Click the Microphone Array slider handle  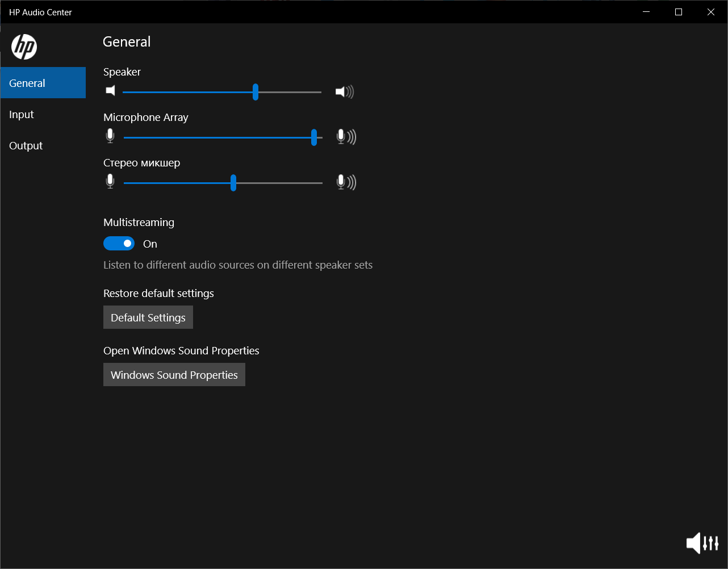coord(314,137)
